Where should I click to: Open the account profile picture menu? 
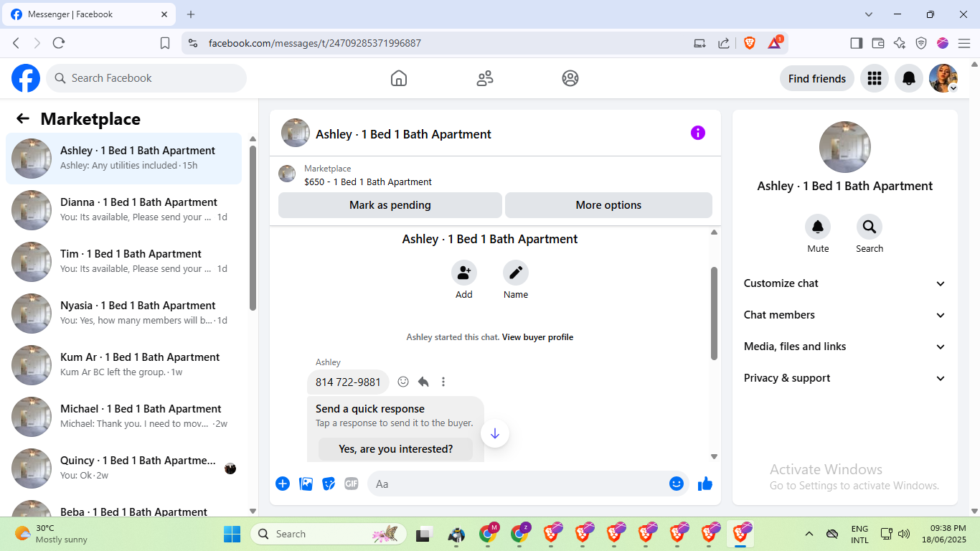click(943, 78)
